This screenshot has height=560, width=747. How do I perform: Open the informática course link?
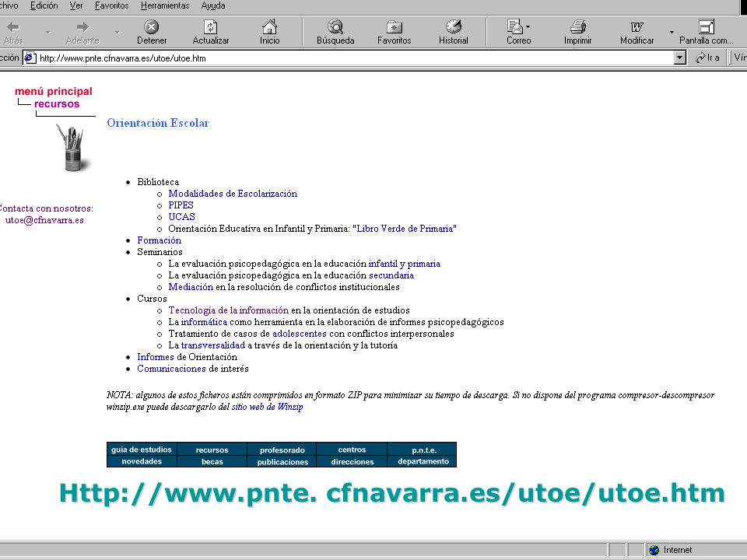204,322
